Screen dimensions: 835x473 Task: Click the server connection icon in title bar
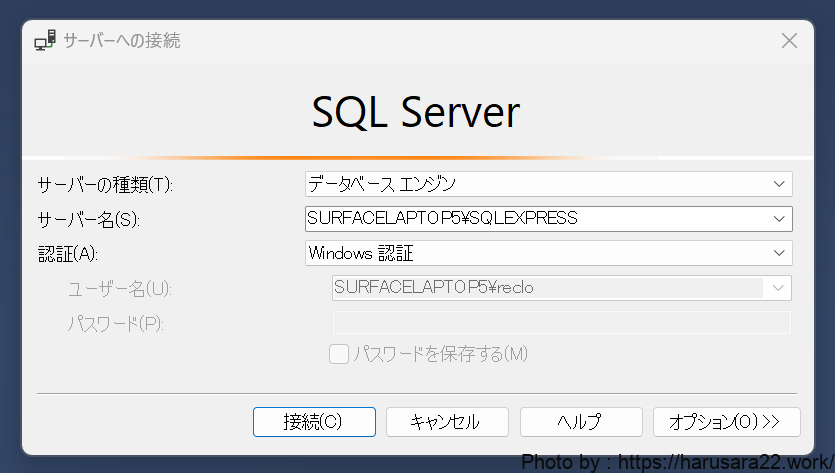[x=46, y=41]
